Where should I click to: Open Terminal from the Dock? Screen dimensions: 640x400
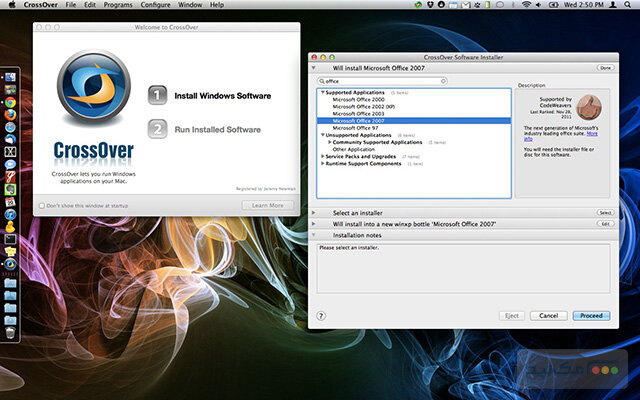point(10,239)
